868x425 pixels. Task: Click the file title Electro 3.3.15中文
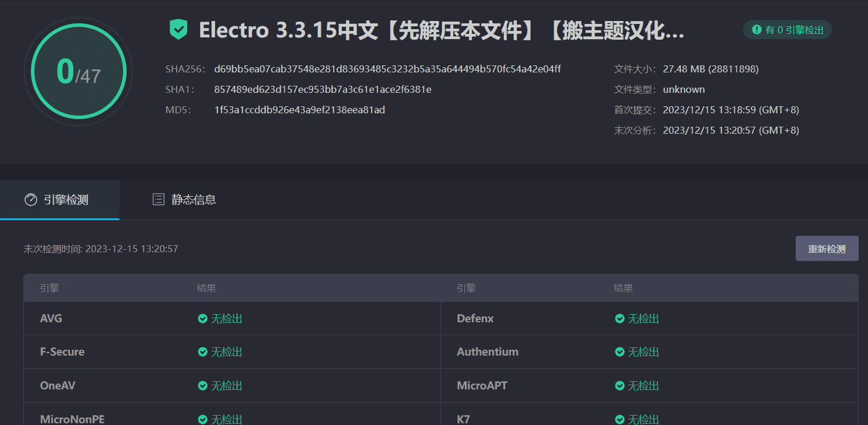point(442,30)
